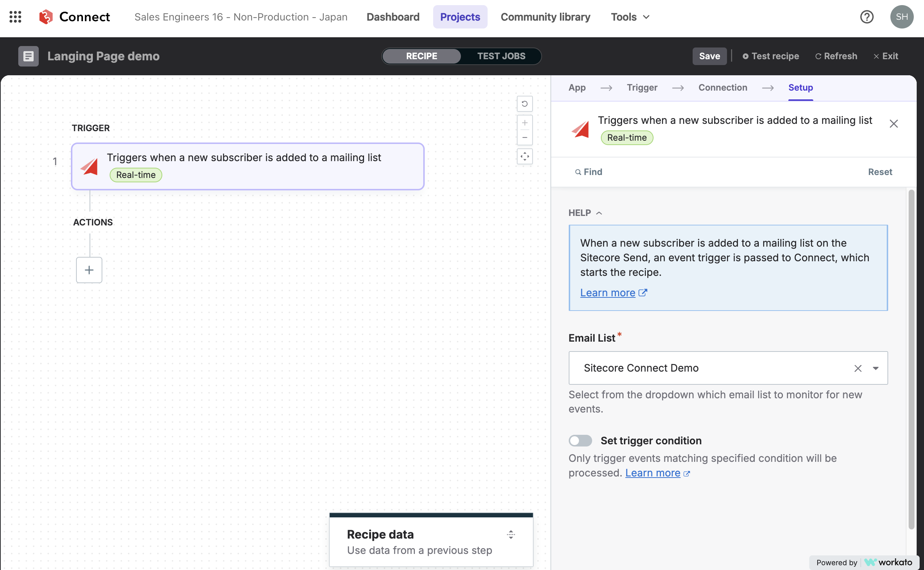924x570 pixels.
Task: Open the SH user avatar menu
Action: [901, 16]
